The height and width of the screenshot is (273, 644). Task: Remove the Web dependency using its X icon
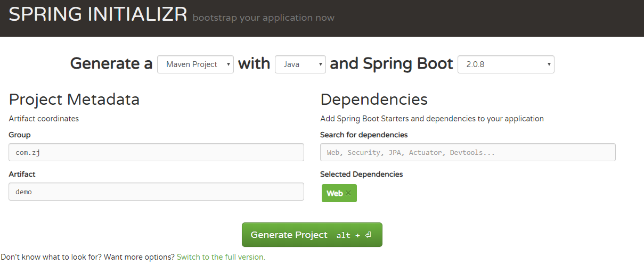point(348,193)
